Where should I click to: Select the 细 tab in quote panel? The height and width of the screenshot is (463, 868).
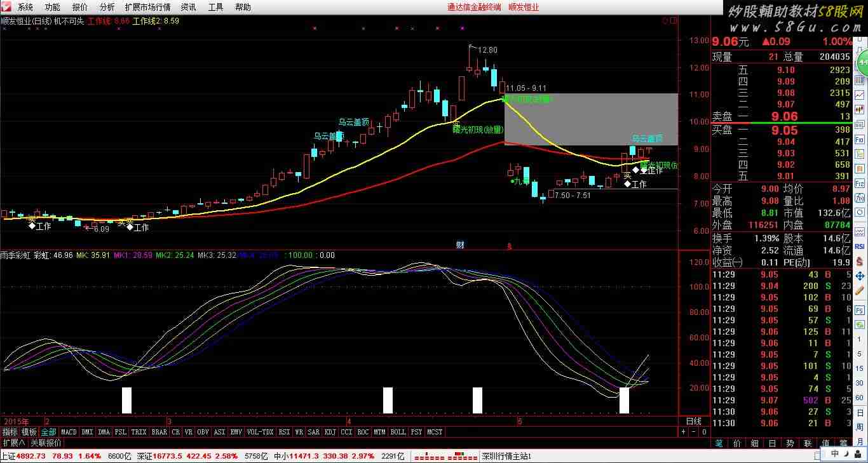755,443
